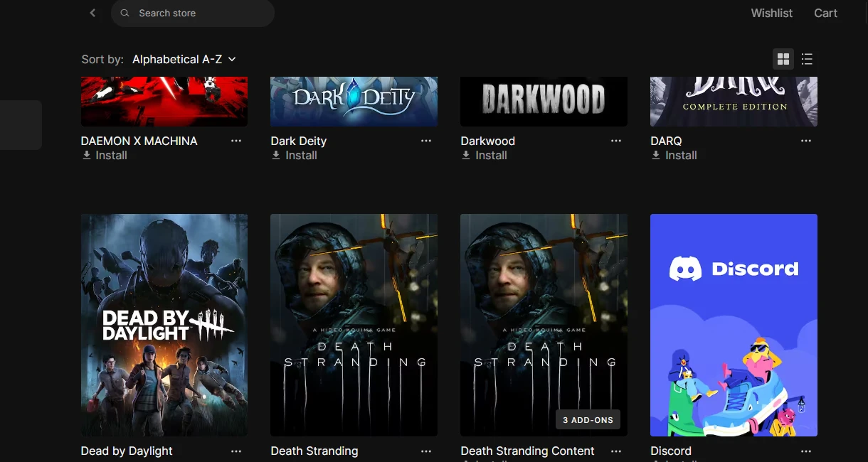The height and width of the screenshot is (462, 868).
Task: Open the Cart page
Action: [x=825, y=13]
